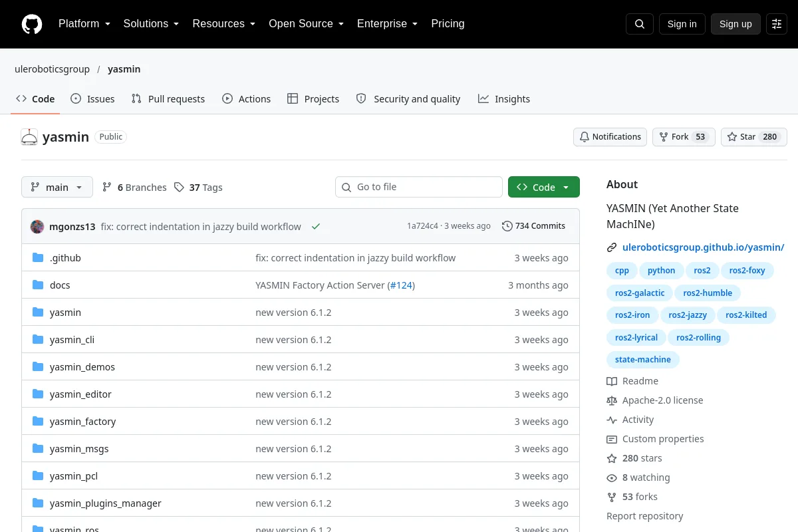The width and height of the screenshot is (798, 532).
Task: Click the yasmin repository avatar image
Action: click(x=29, y=137)
